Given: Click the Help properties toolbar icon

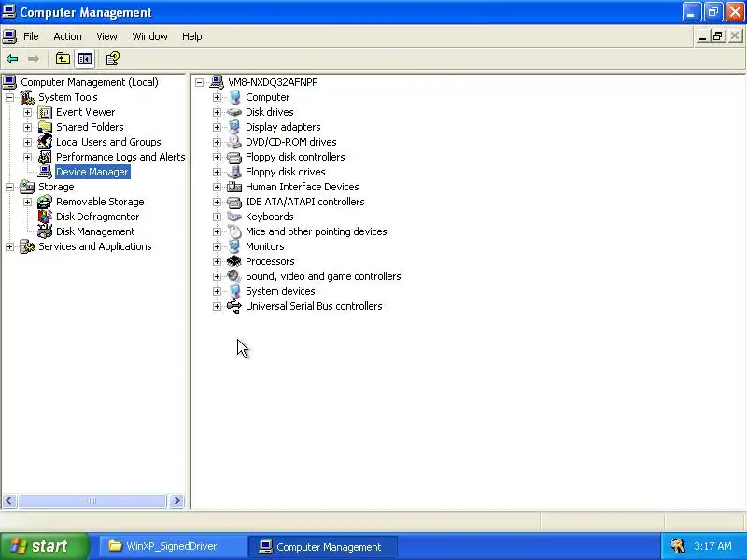Looking at the screenshot, I should [112, 59].
